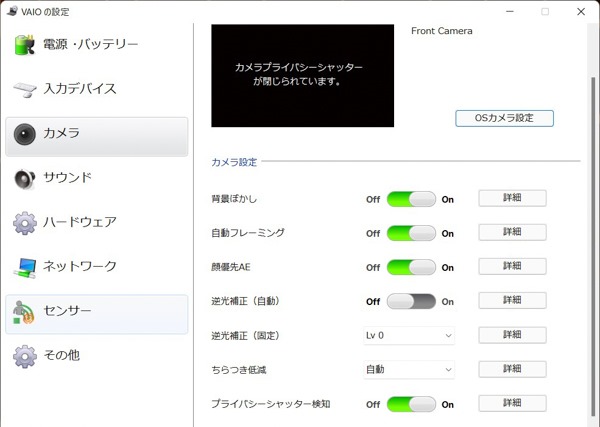Enable the 逆光補正（自動） switch
Viewport: 600px width, 427px height.
[x=411, y=301]
